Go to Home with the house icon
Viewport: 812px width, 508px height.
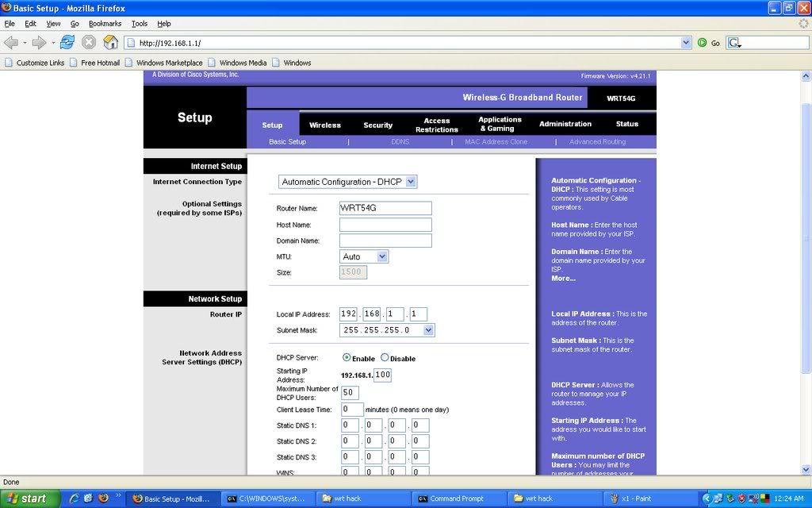pyautogui.click(x=111, y=42)
